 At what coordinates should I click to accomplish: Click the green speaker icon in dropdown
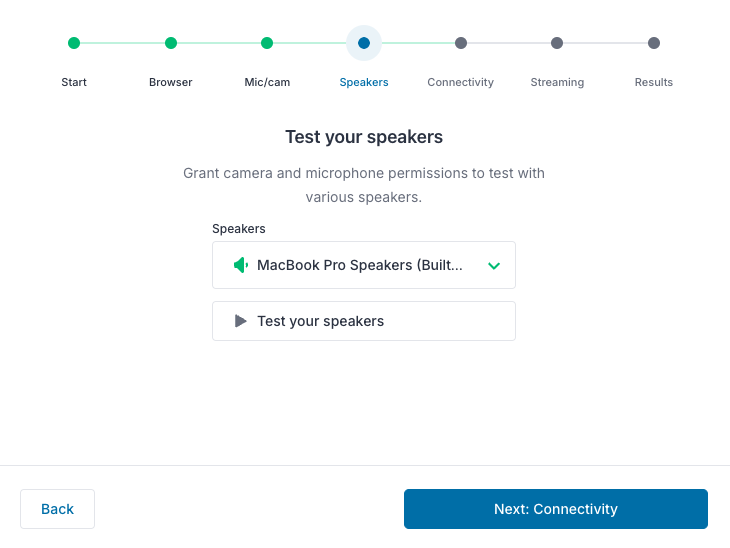pos(241,265)
